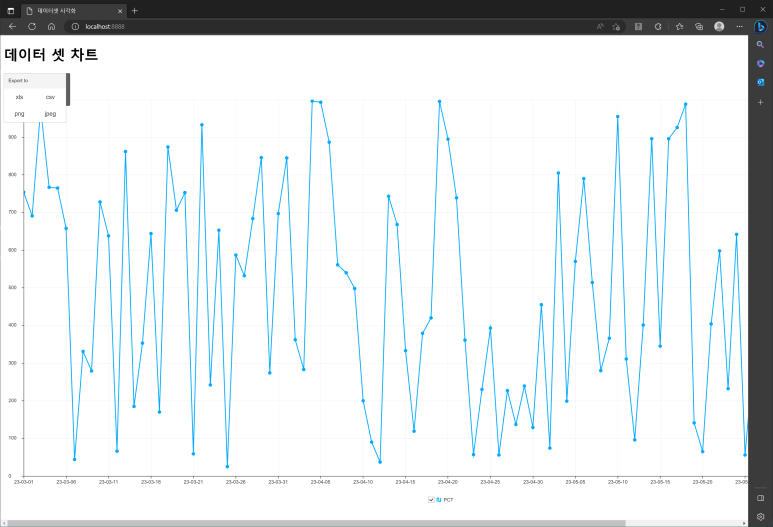Image resolution: width=773 pixels, height=527 pixels.
Task: Open the Read Aloud option
Action: tap(600, 27)
